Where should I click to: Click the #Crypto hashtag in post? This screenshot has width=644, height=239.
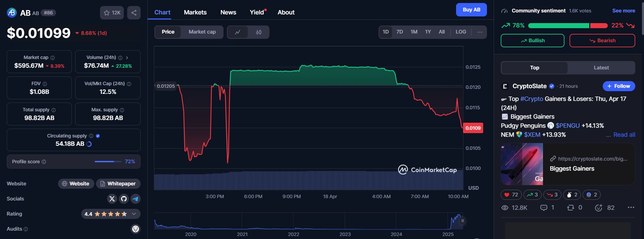(532, 99)
